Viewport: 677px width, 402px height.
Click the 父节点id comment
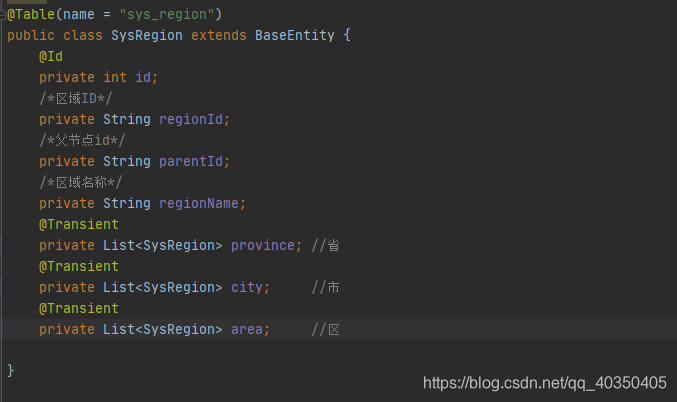coord(82,140)
